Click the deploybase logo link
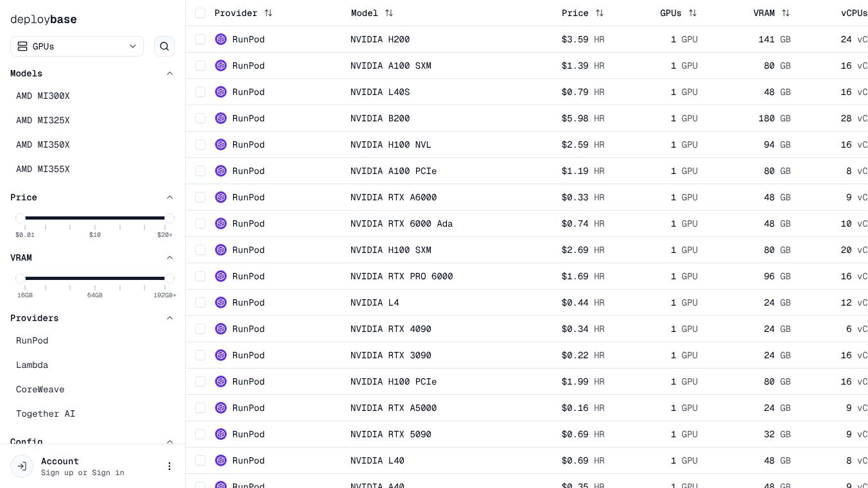Viewport: 868px width, 488px height. (44, 19)
